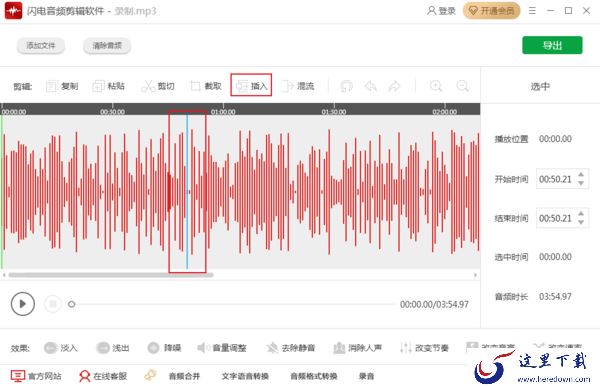
Task: Click the 01:00.00 mark on timeline ruler
Action: pos(223,111)
